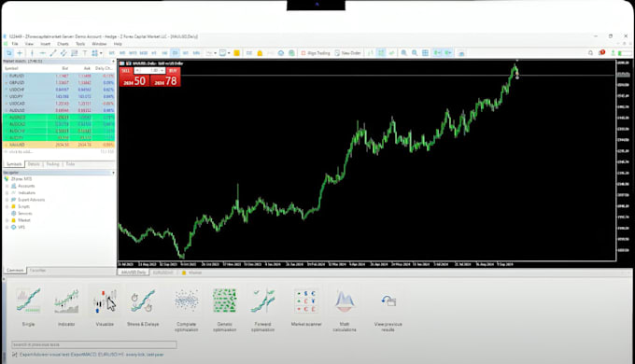Enable the H1 timeframe button
The height and width of the screenshot is (364, 635).
tap(154, 53)
